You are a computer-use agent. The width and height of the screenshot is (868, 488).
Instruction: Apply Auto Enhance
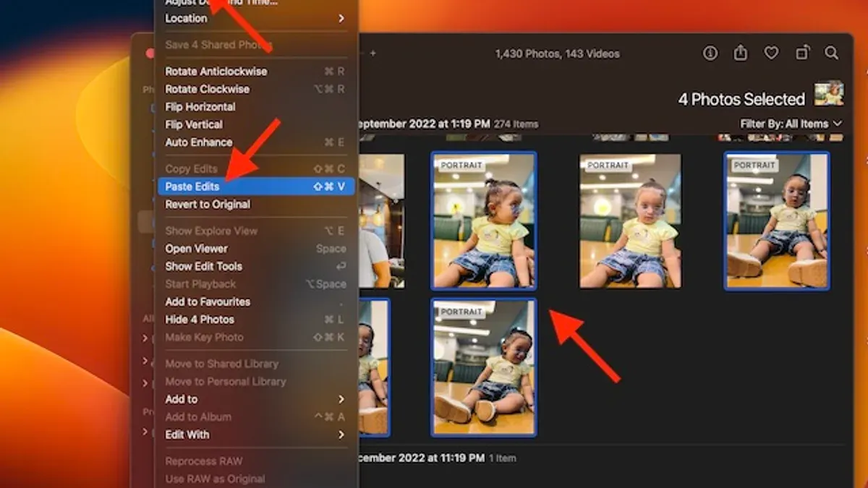256,142
